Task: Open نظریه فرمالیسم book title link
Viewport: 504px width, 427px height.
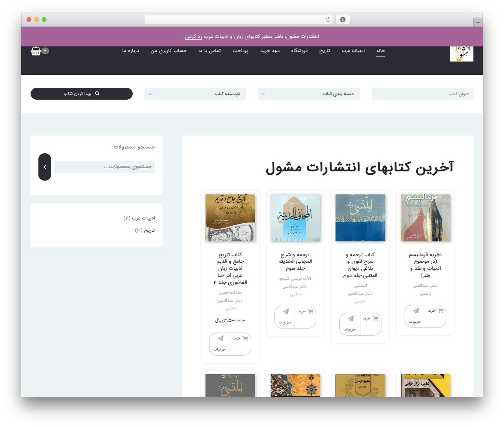Action: 425,265
